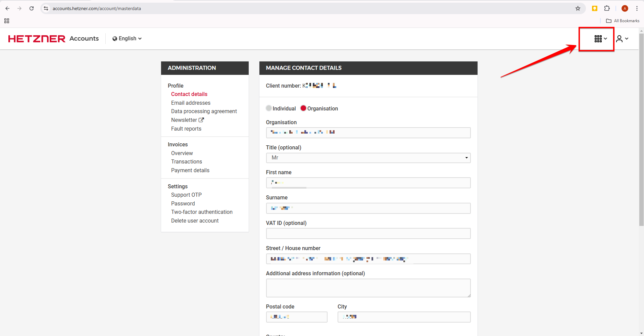The height and width of the screenshot is (336, 644).
Task: Click the Hetzner logo
Action: (37, 39)
